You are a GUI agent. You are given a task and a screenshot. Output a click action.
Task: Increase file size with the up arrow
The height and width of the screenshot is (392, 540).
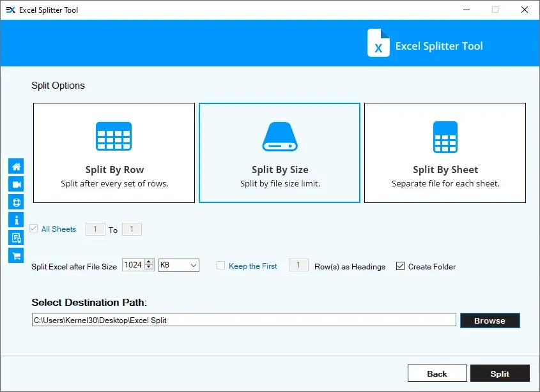tap(149, 262)
